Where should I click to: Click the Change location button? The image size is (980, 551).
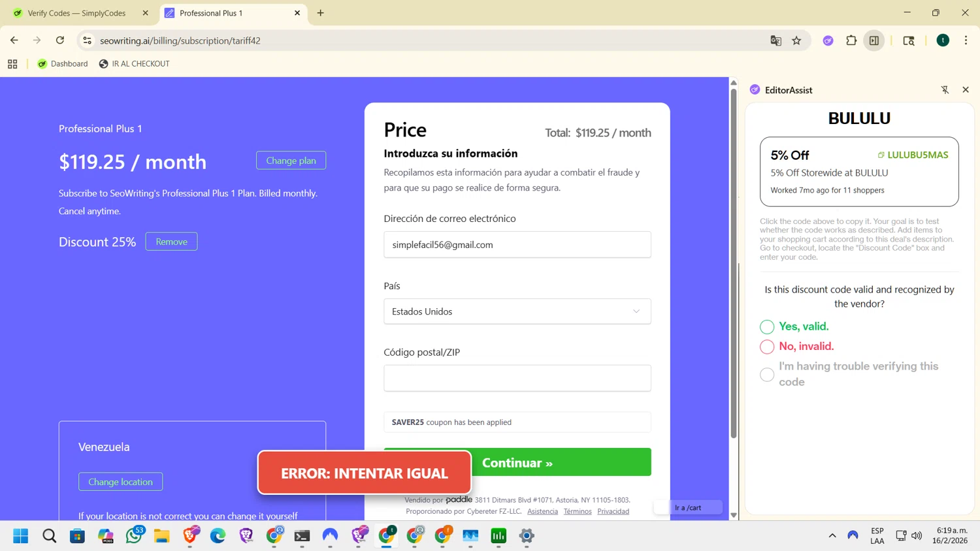click(x=120, y=482)
